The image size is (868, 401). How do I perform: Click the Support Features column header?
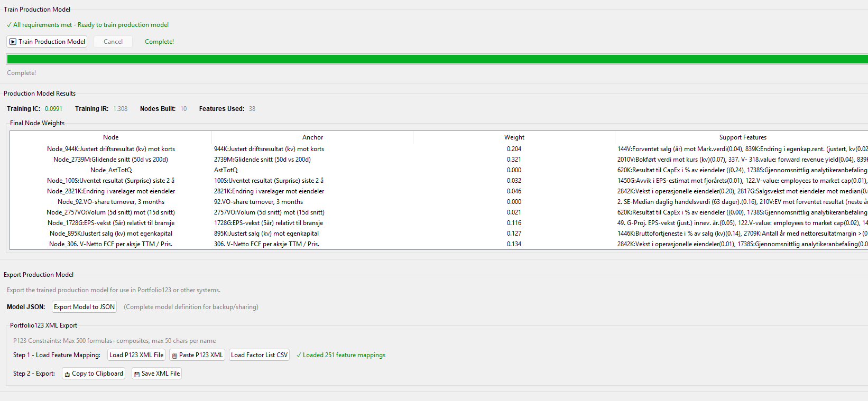[x=742, y=137]
